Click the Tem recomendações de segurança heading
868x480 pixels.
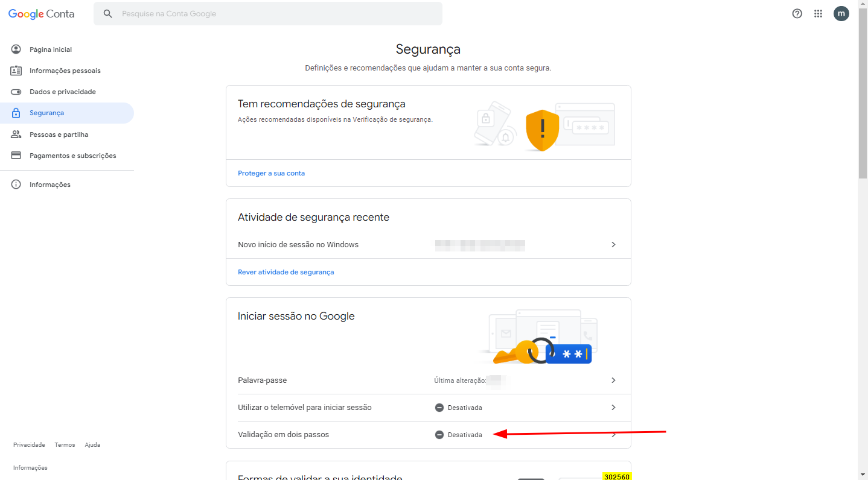(322, 104)
